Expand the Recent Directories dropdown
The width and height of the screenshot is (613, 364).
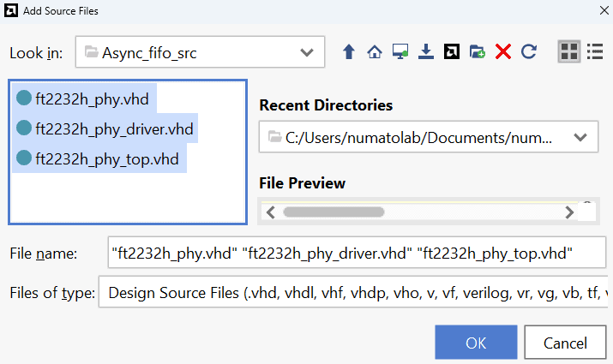click(x=580, y=137)
